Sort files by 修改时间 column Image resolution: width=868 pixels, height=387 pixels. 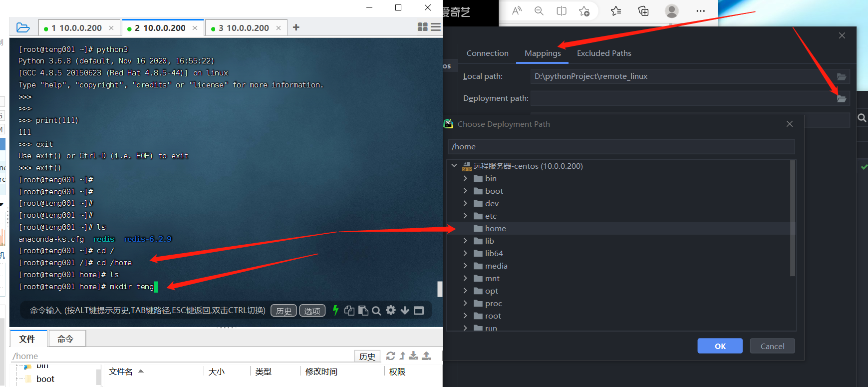point(321,372)
